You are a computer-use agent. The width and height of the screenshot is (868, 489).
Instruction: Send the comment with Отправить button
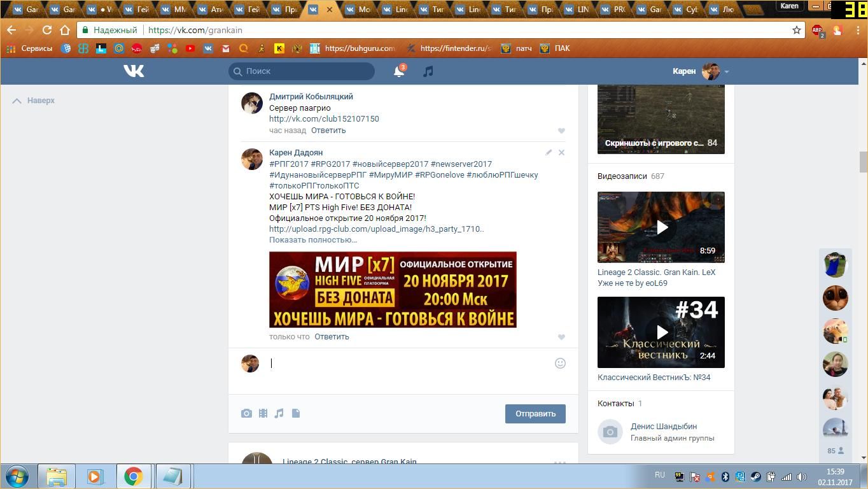pyautogui.click(x=535, y=414)
